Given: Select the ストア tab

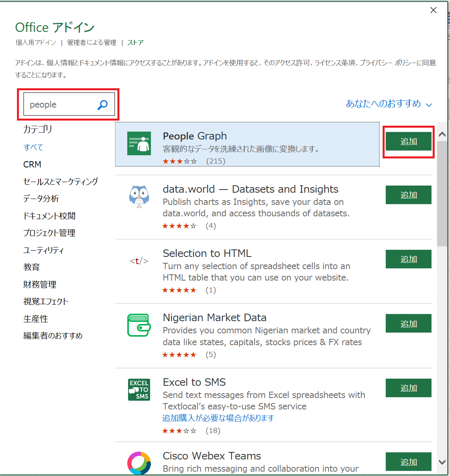Looking at the screenshot, I should coord(136,43).
